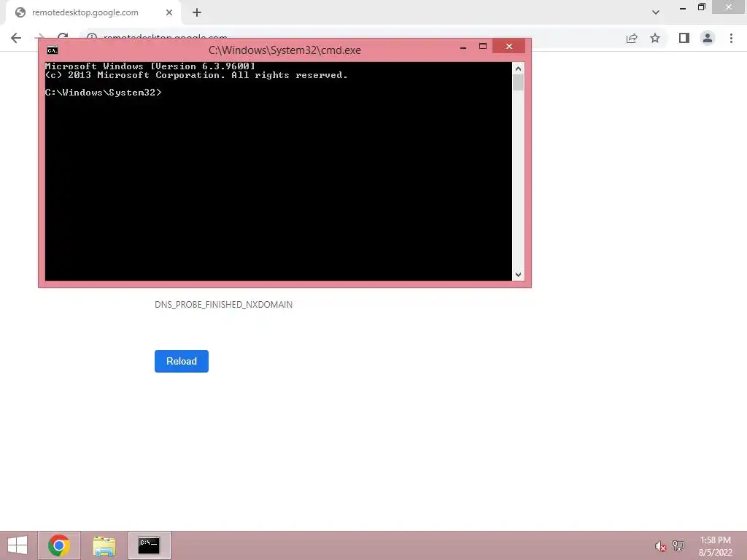Click the cmd.exe scrollbar thumb
Screen dimensions: 747x560
(x=519, y=82)
